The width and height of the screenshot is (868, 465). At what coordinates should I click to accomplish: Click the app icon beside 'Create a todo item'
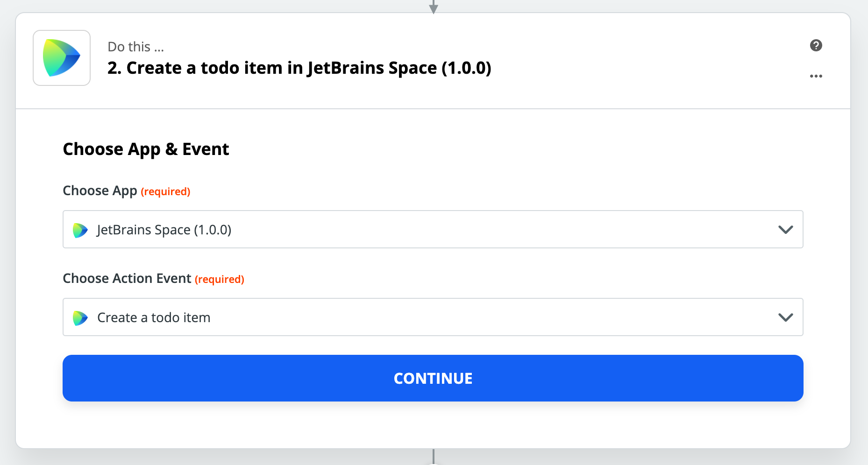pos(80,317)
